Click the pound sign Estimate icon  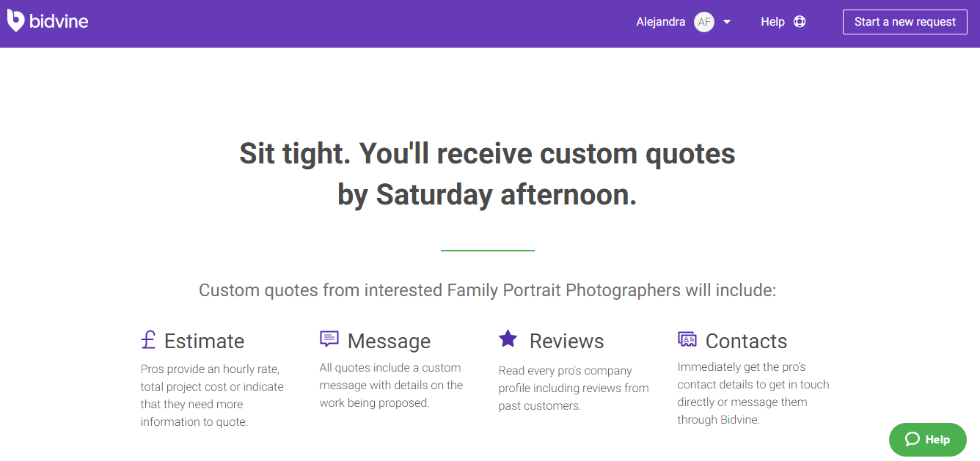click(148, 340)
